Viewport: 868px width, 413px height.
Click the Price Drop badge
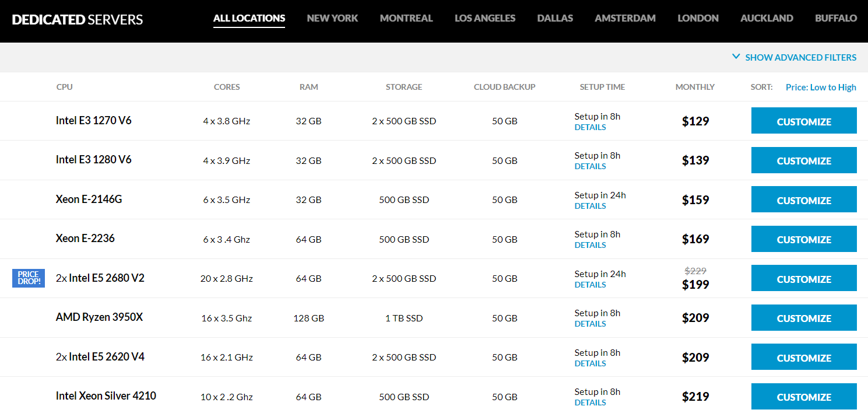29,278
